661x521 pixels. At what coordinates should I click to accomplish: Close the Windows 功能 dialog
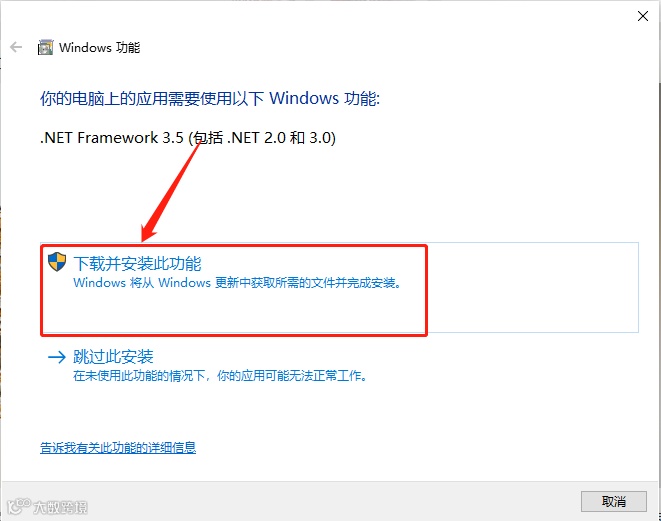pyautogui.click(x=643, y=16)
